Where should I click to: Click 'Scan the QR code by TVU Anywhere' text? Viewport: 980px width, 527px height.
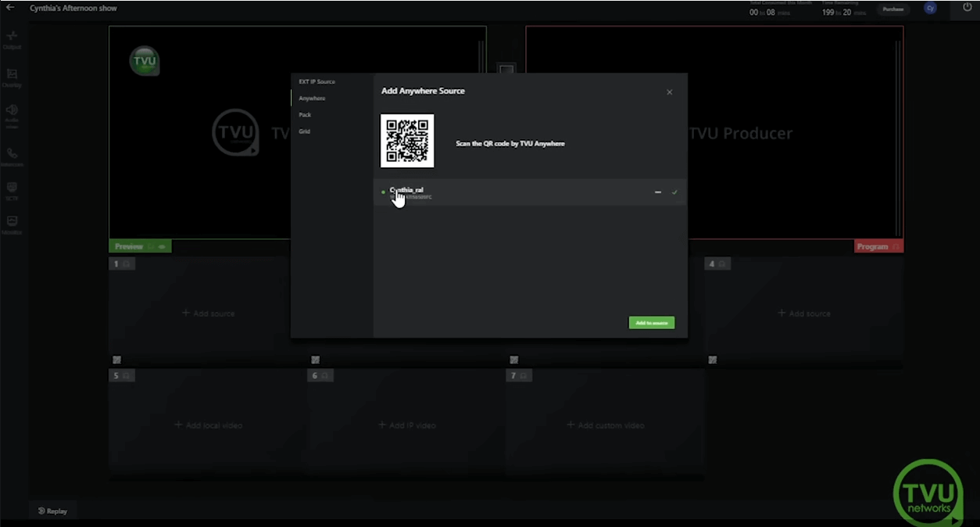click(510, 144)
